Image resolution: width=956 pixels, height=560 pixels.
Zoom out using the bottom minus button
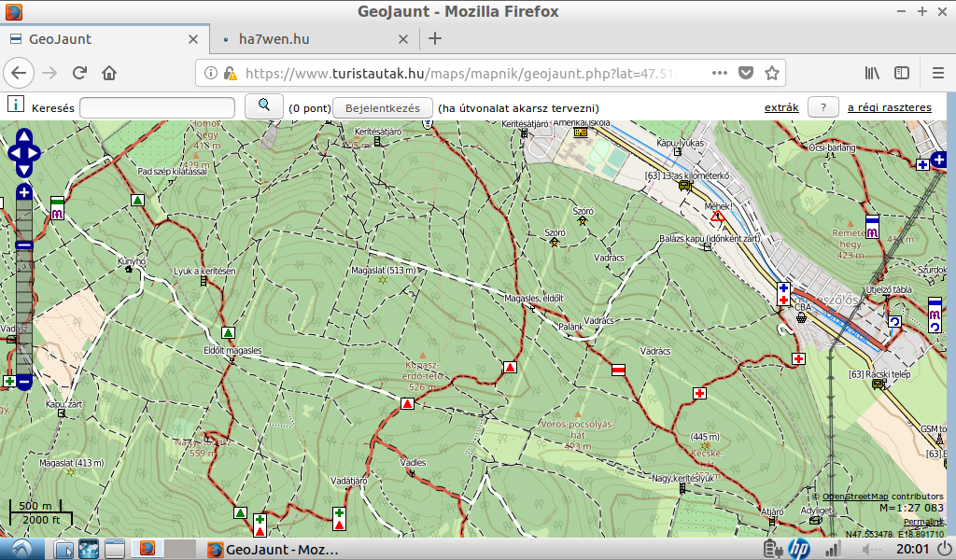[24, 382]
